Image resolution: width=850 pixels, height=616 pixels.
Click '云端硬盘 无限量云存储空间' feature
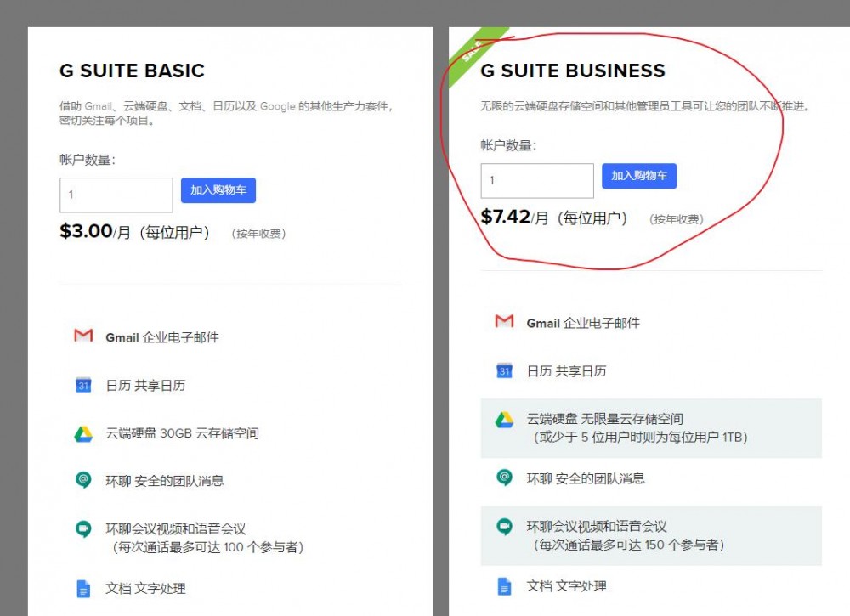point(604,419)
